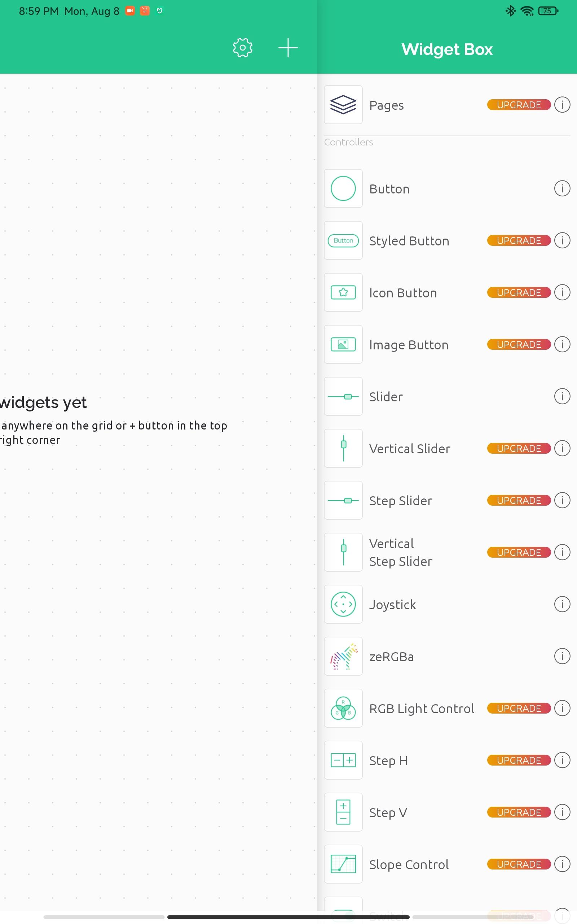Viewport: 577px width, 924px height.
Task: Tap UPGRADE badge beside Vertical Slider
Action: pos(519,448)
